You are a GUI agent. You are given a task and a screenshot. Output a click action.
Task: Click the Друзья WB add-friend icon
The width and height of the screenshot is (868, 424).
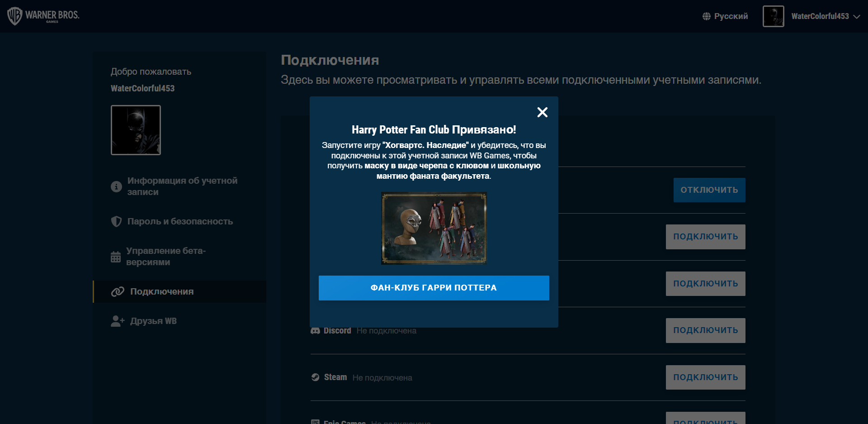pos(118,321)
